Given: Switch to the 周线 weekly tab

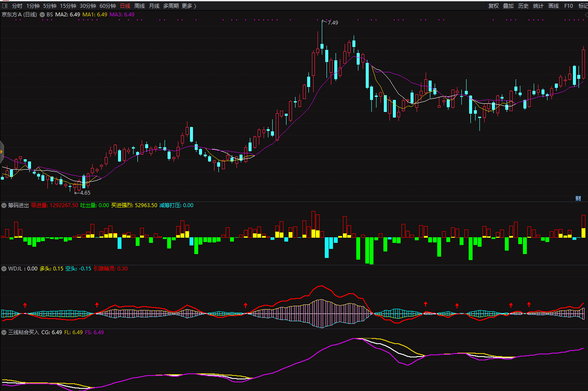Looking at the screenshot, I should 140,6.
